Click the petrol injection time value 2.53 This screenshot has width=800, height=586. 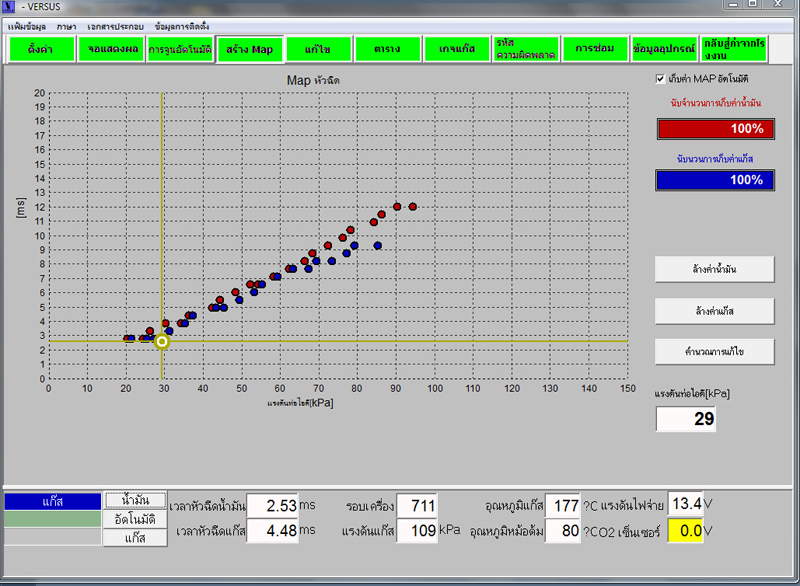click(272, 505)
